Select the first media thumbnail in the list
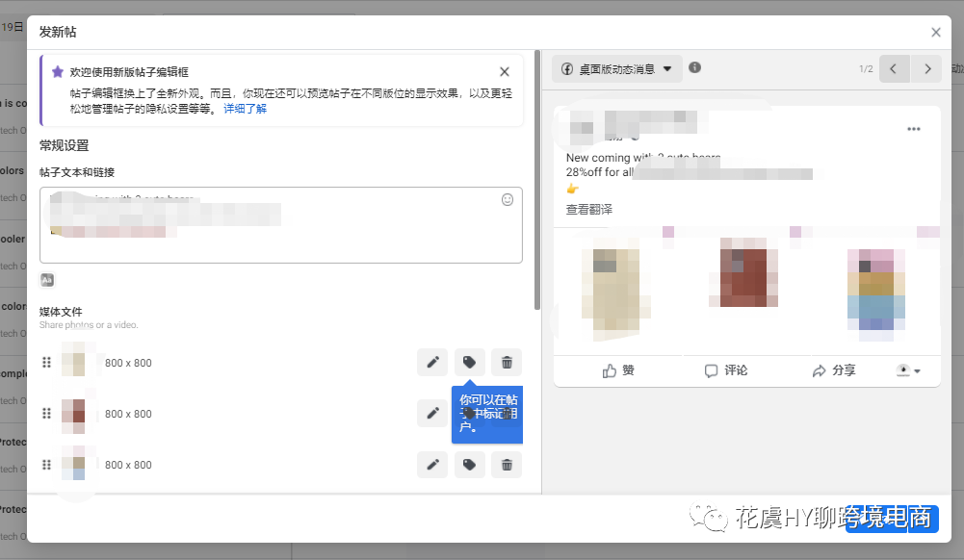 tap(74, 362)
